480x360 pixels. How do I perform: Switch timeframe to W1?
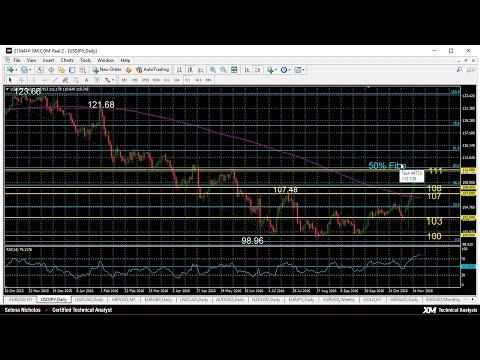(x=198, y=80)
